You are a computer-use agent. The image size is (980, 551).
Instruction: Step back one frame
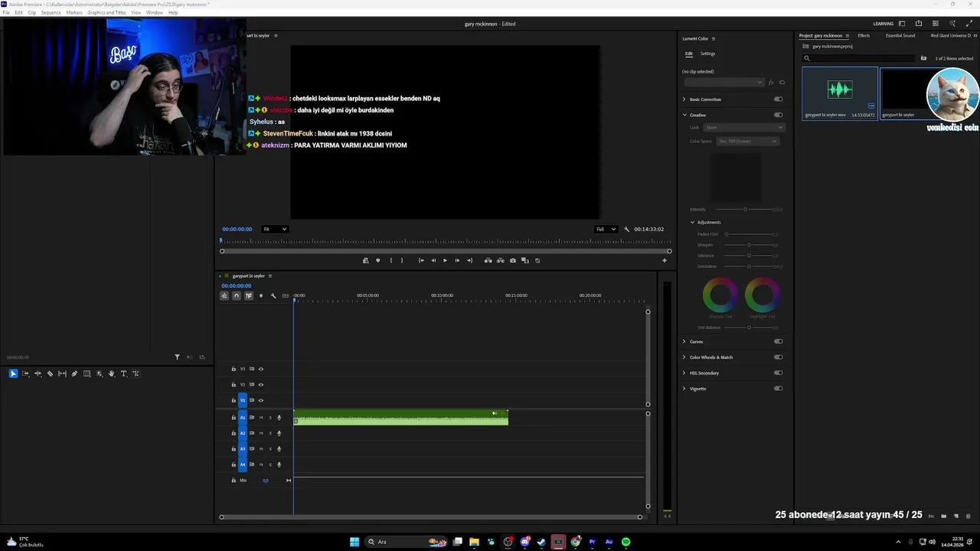pos(433,260)
